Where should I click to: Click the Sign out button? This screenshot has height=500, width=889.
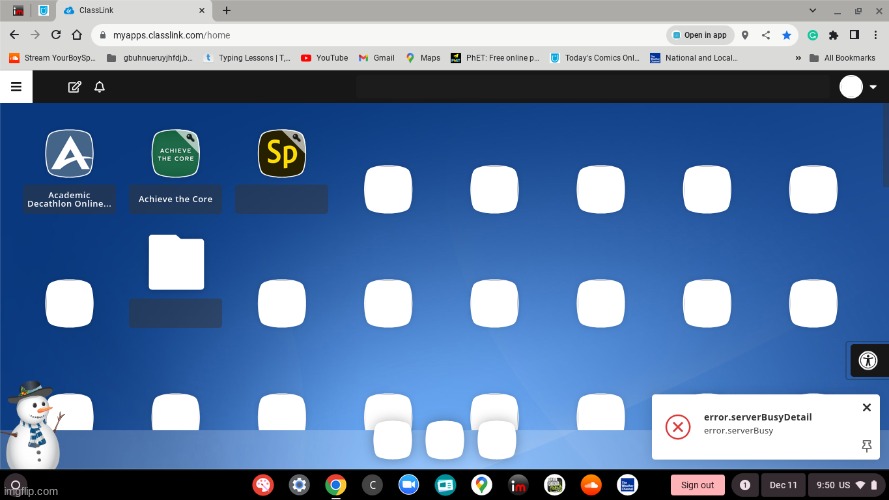tap(697, 485)
